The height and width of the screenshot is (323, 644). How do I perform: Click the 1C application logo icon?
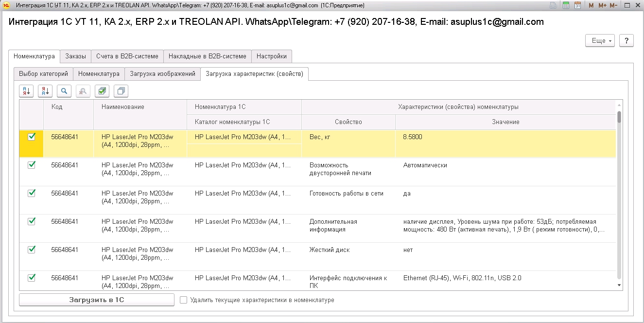6,5
